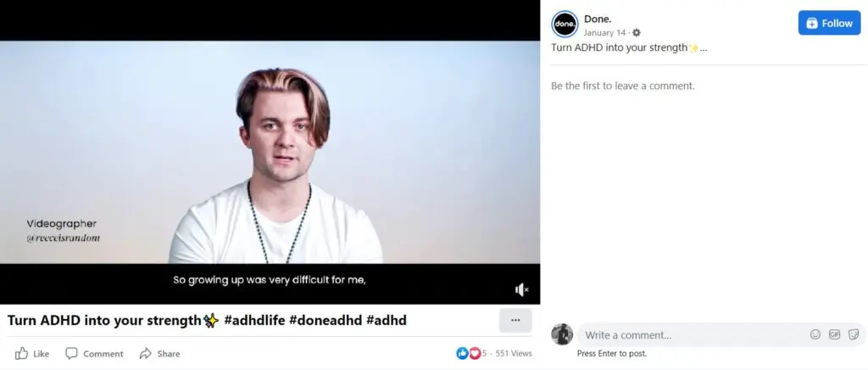The image size is (868, 370).
Task: Click the #doneadhd hashtag
Action: coord(325,320)
